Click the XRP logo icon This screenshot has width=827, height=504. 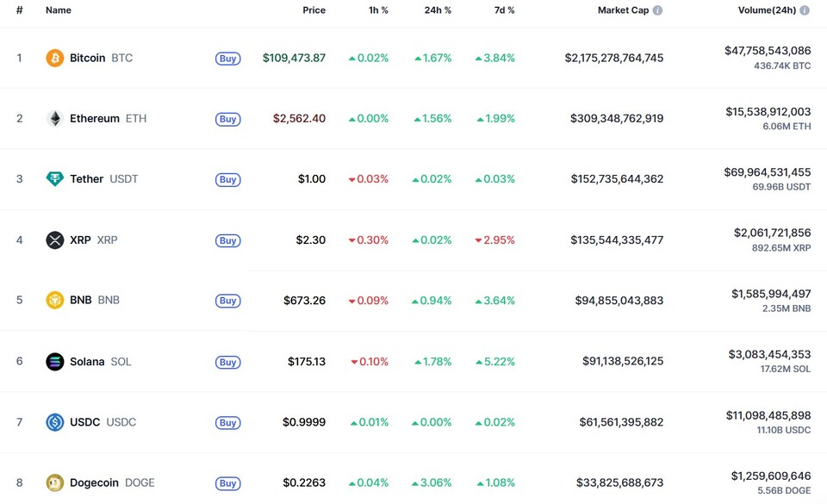[x=55, y=240]
